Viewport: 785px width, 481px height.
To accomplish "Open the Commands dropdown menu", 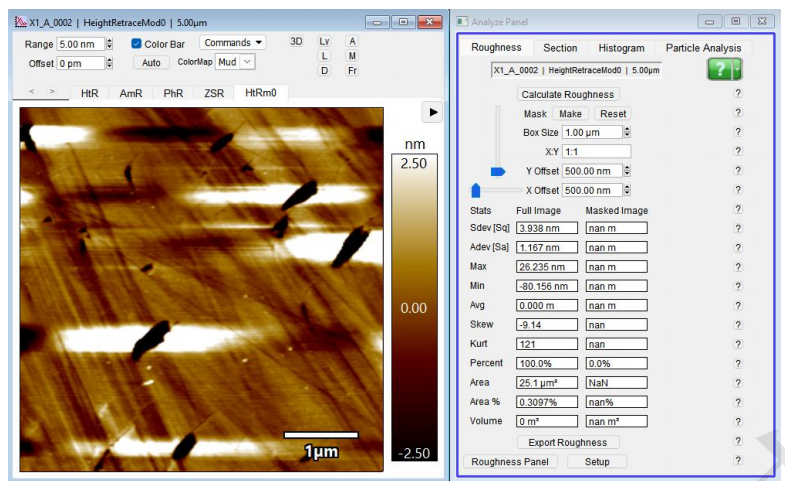I will tap(232, 43).
